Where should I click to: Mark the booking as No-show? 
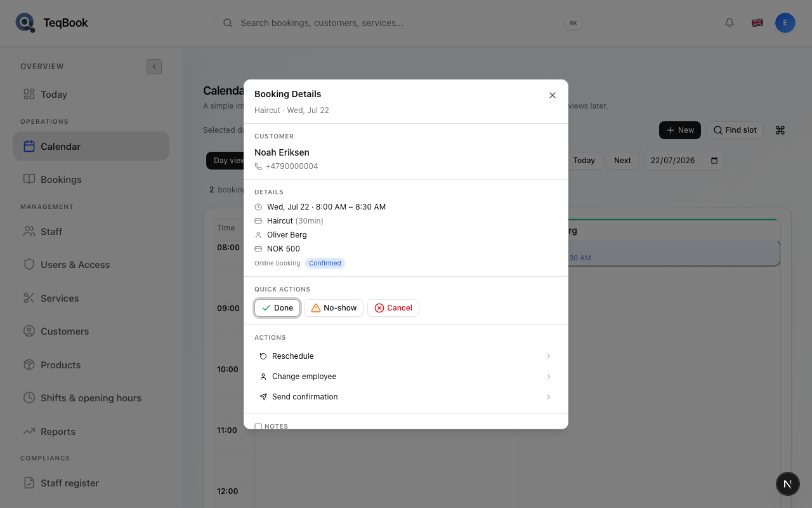334,308
